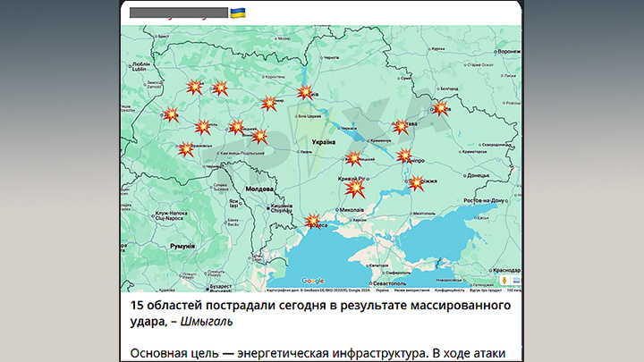Image resolution: width=644 pixels, height=362 pixels.
Task: Click the headline starting with 15 областей
Action: coord(320,313)
